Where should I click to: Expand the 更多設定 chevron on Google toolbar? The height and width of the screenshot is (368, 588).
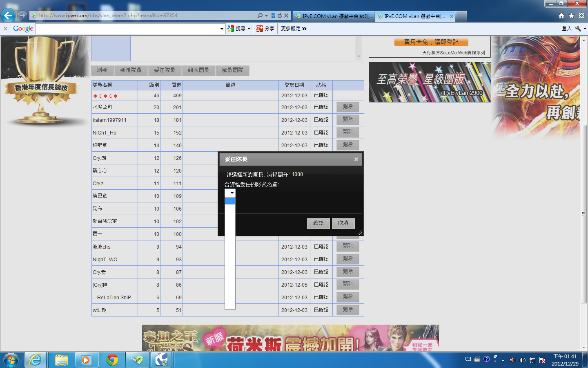tap(304, 29)
